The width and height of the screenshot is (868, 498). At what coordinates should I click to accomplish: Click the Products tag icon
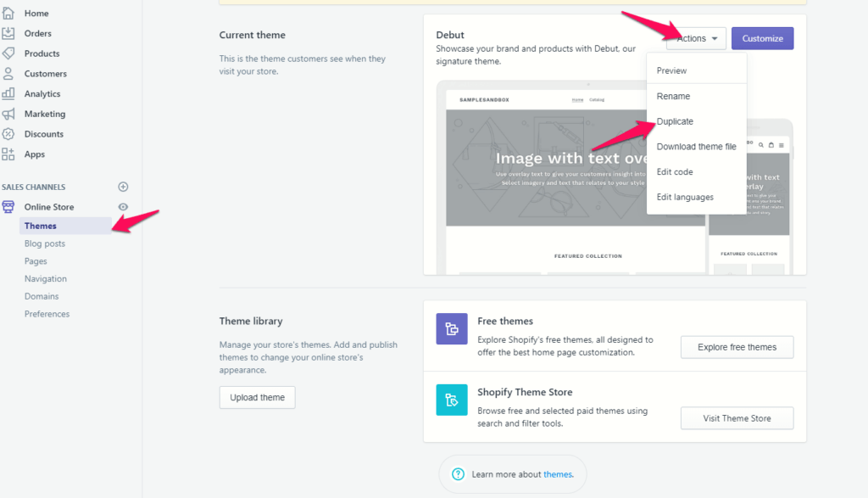coord(8,53)
